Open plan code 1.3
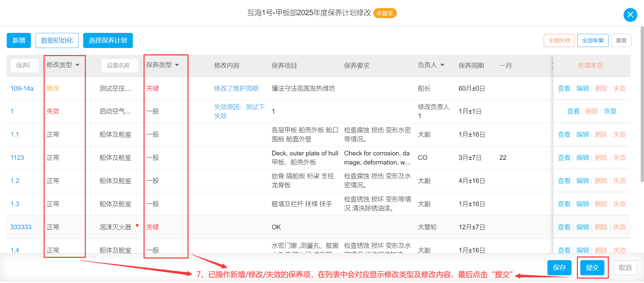Viewport: 644px width, 283px height. coord(15,204)
